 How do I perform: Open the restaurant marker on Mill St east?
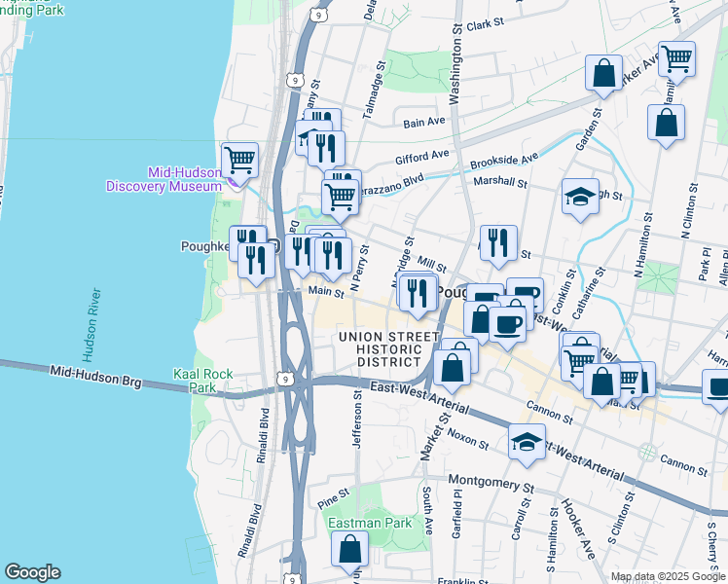pos(498,244)
